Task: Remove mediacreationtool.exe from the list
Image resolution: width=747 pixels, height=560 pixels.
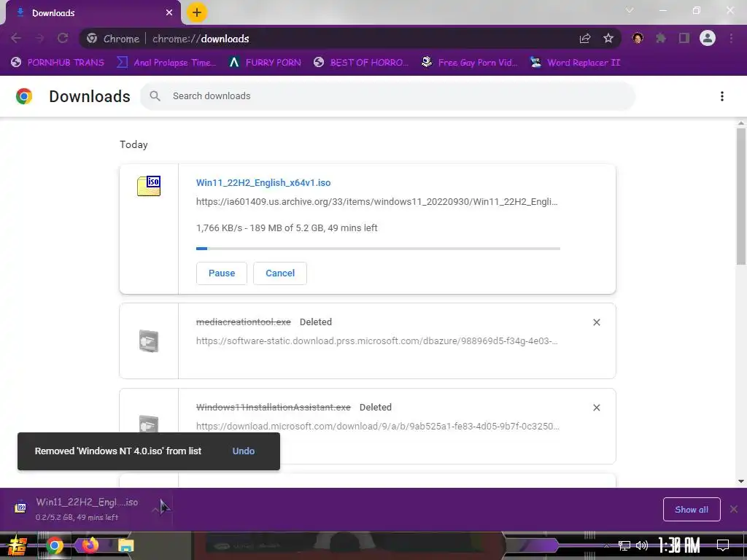Action: click(597, 322)
